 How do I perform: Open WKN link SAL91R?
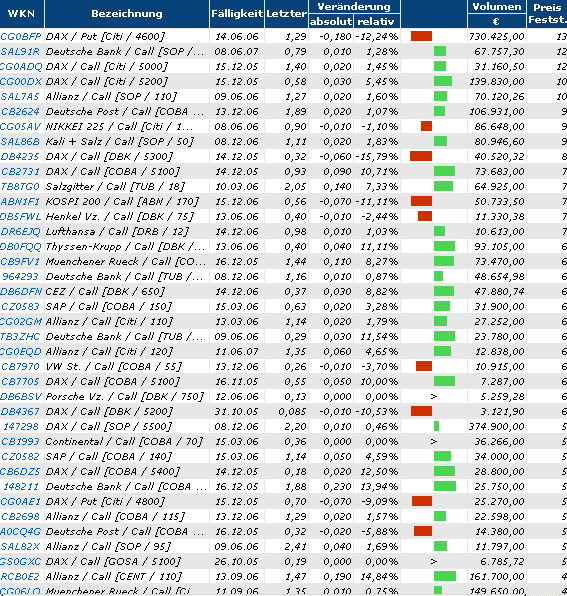point(21,52)
